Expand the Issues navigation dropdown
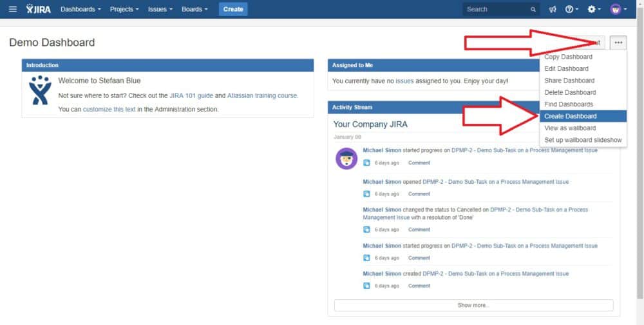Screen dimensions: 644x325 coord(160,9)
